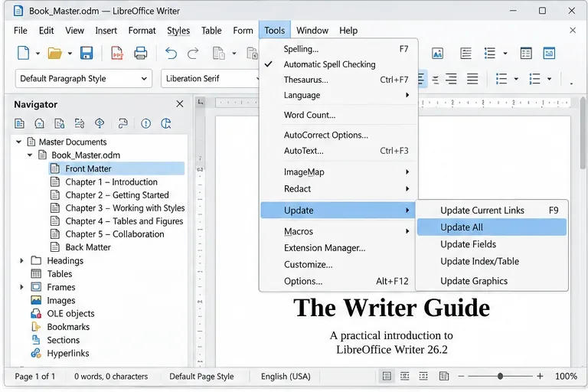Click the Sections icon in Navigator
Viewport: 588px width, 392px height.
point(36,340)
